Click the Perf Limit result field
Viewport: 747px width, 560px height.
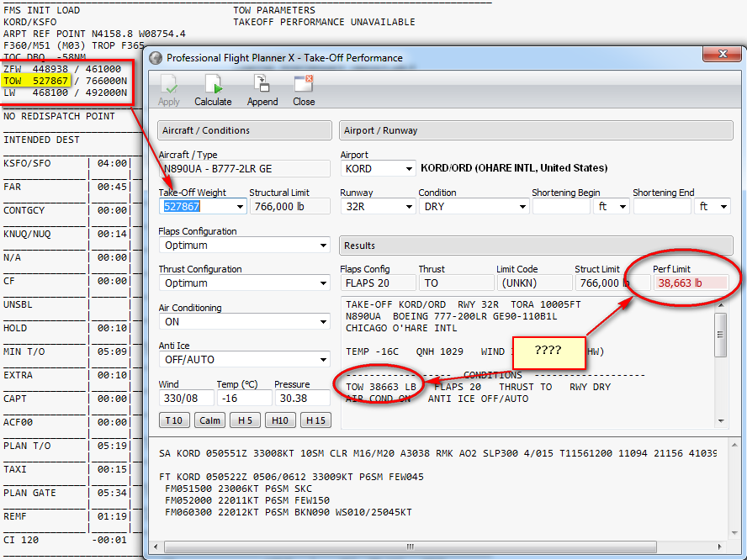pos(691,283)
